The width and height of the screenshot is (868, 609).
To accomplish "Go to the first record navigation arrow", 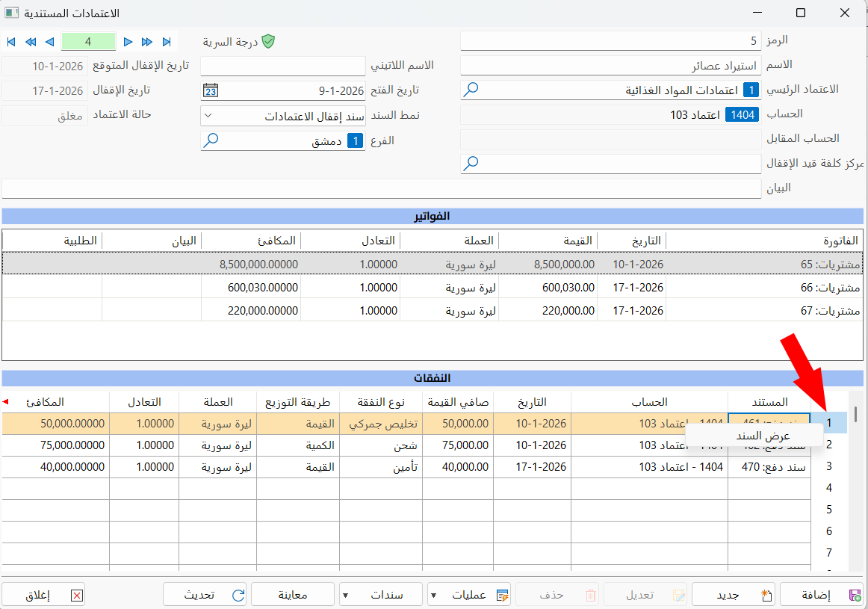I will click(x=11, y=42).
